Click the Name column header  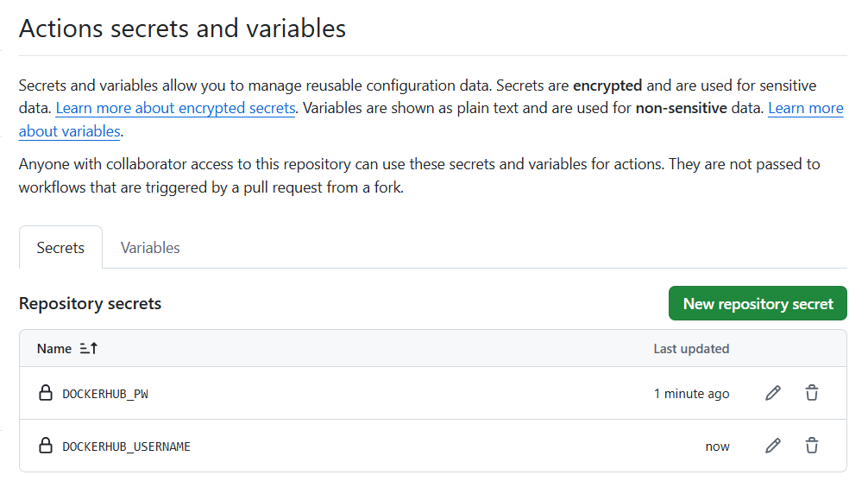(x=54, y=349)
